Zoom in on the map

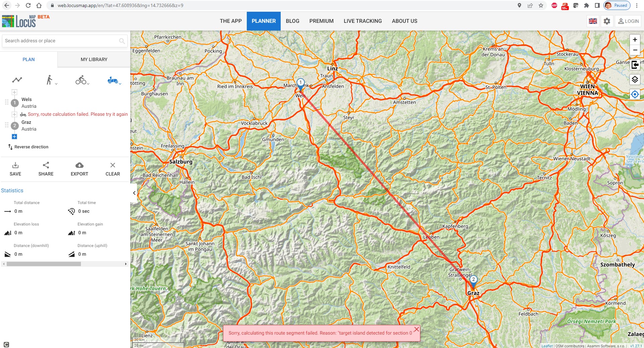635,40
